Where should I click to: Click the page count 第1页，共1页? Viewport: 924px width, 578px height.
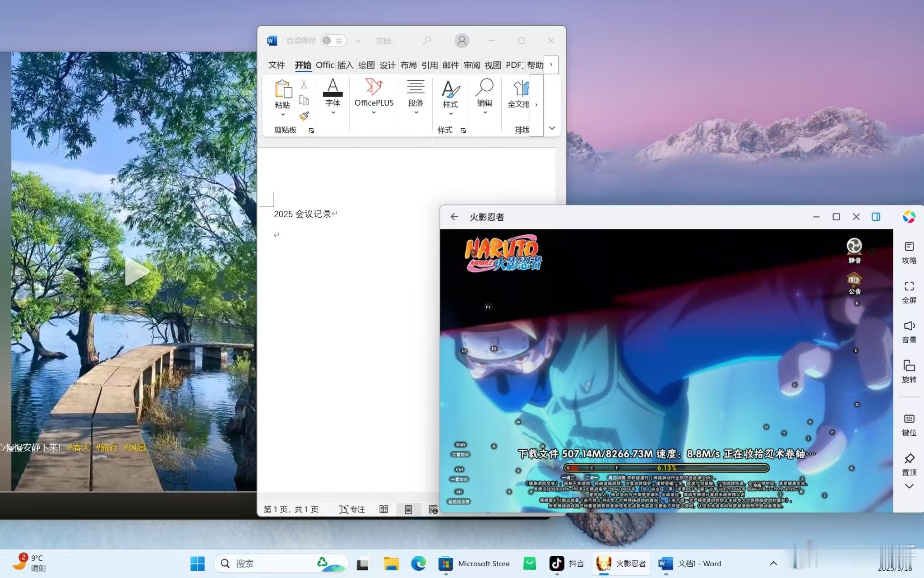291,509
